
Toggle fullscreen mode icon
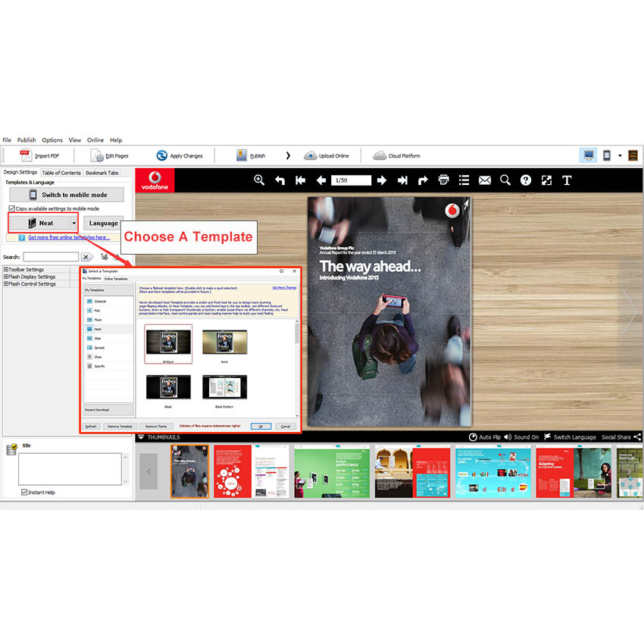point(546,180)
